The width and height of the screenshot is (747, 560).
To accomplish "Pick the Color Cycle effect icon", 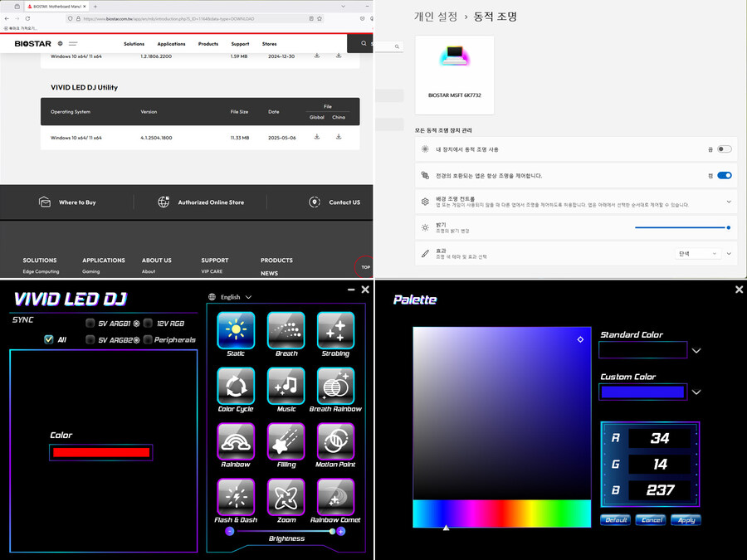I will (236, 386).
